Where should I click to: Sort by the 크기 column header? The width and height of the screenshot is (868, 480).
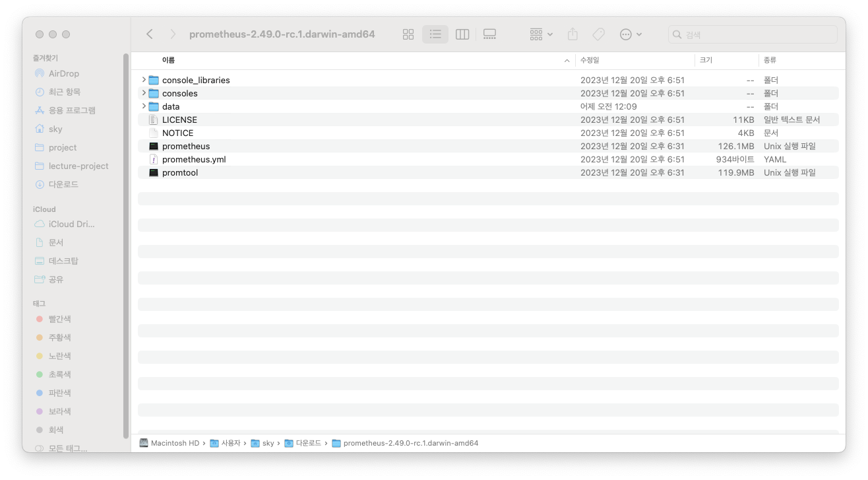coord(706,60)
